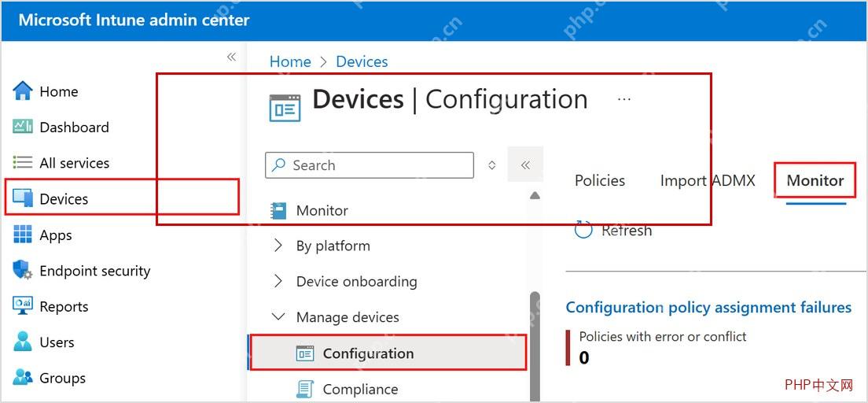This screenshot has height=403, width=868.
Task: Click the Endpoint security shield icon
Action: pos(23,271)
